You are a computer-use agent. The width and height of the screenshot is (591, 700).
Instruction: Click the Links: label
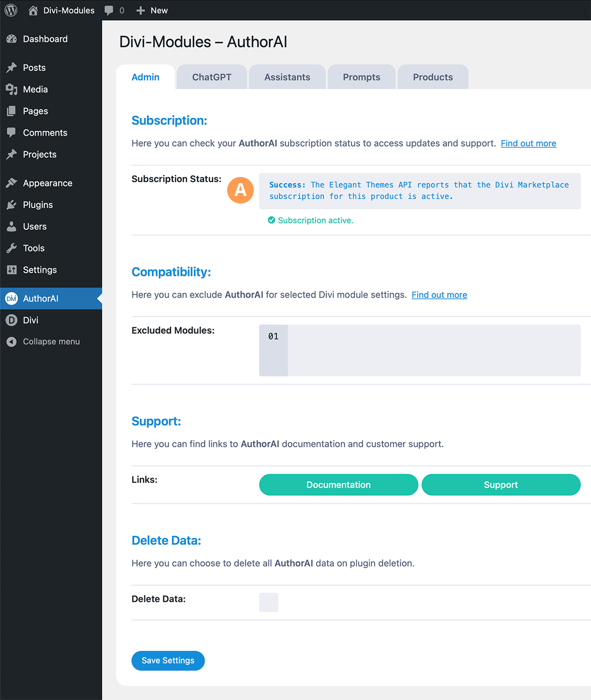point(144,479)
